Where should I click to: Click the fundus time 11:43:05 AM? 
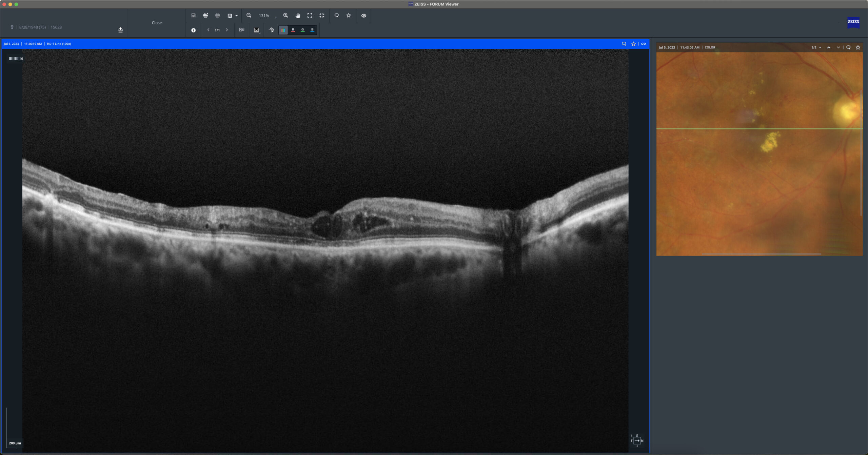pos(690,47)
